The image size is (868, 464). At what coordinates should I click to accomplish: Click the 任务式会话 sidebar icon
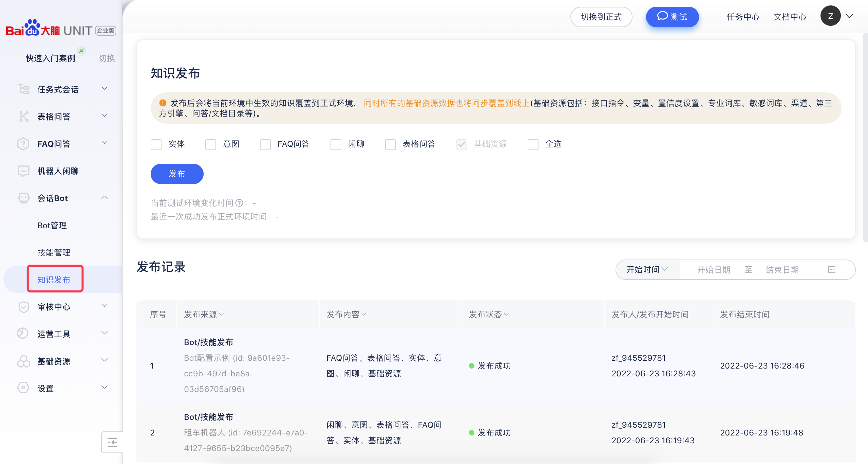pos(23,89)
